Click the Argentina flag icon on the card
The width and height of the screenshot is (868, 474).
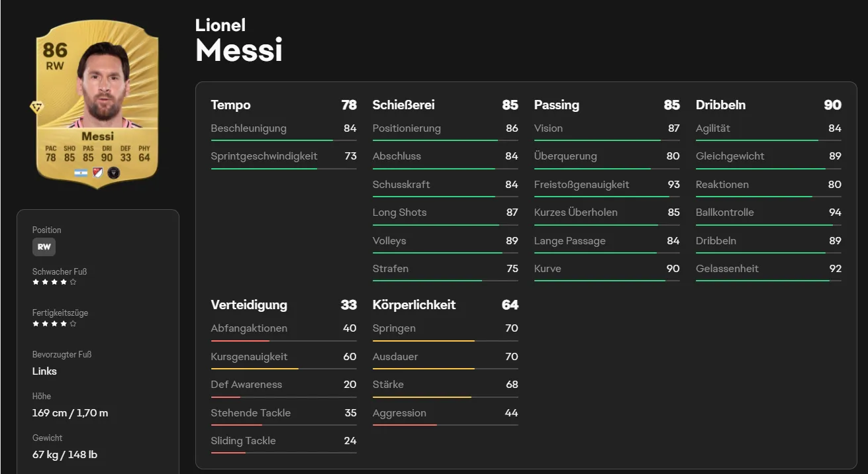pyautogui.click(x=81, y=173)
